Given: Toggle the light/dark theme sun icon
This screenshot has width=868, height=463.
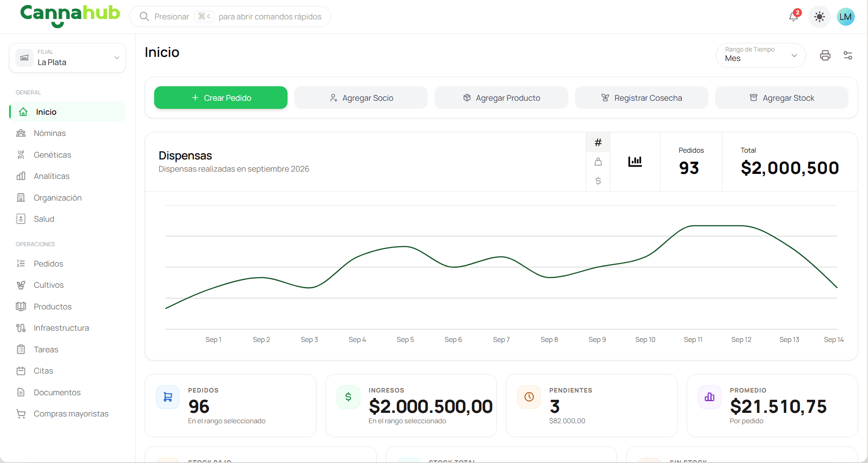Looking at the screenshot, I should (819, 17).
